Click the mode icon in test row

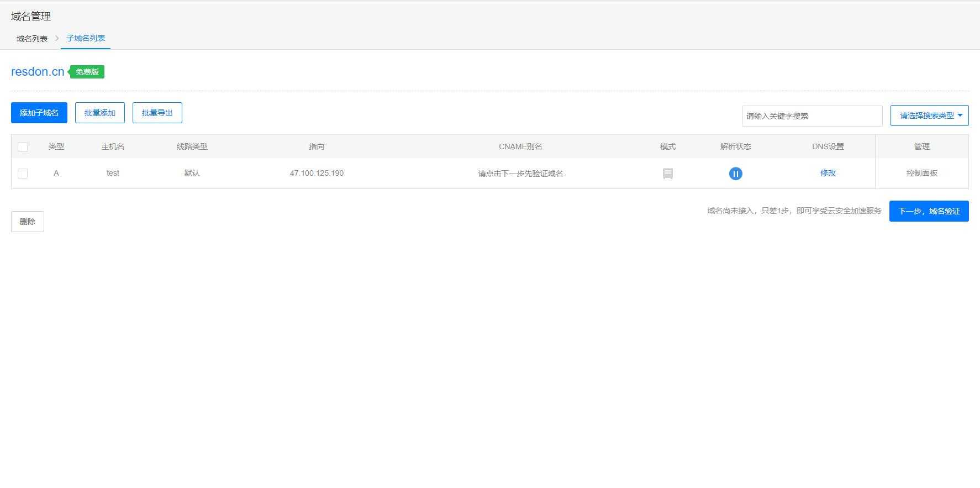point(667,174)
